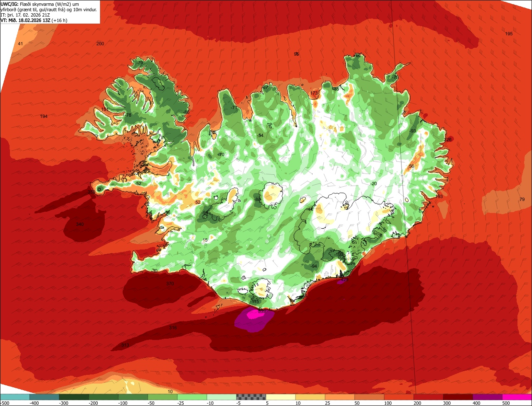The image size is (532, 406).
Task: Click the 300 legend label
Action: point(447,403)
